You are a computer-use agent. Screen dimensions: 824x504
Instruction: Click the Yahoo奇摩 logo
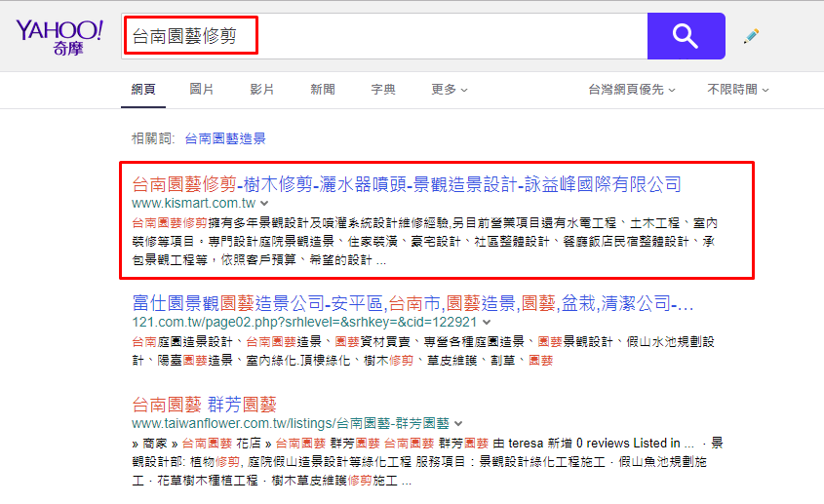click(59, 37)
